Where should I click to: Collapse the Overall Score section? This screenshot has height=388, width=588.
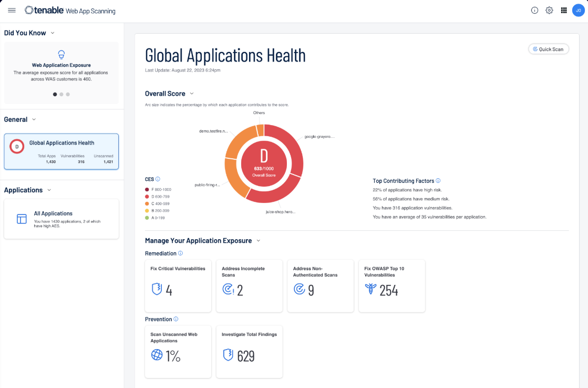tap(192, 94)
